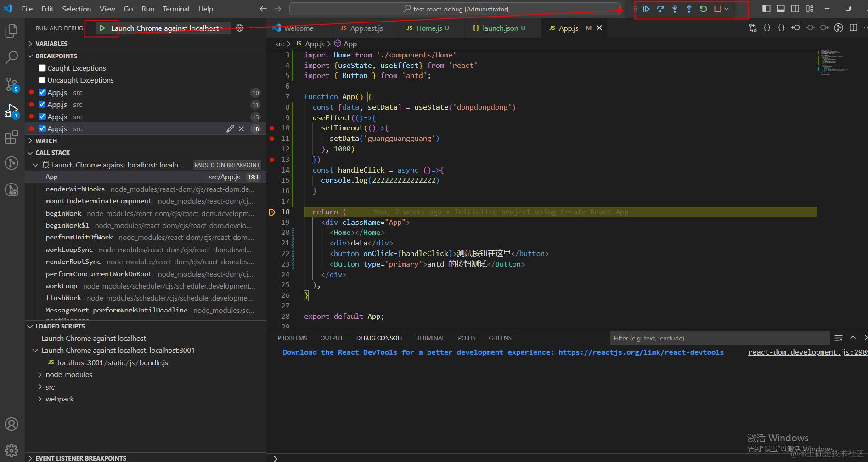Select the renderWithHooks call stack frame
The width and height of the screenshot is (868, 462).
click(x=146, y=189)
